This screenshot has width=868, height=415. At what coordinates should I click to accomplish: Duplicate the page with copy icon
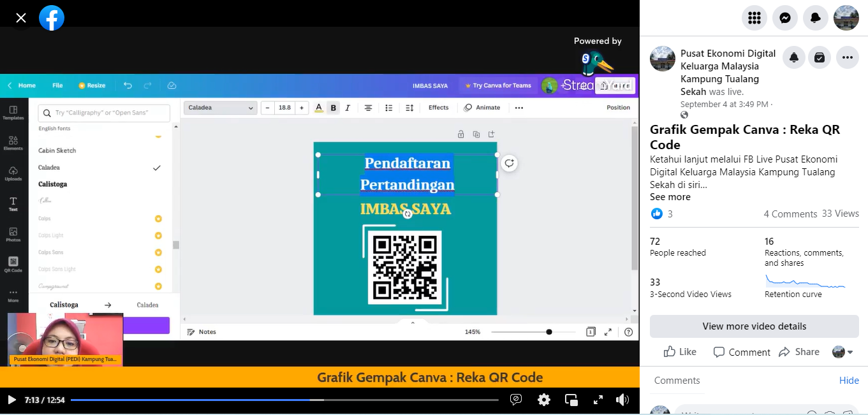coord(476,134)
